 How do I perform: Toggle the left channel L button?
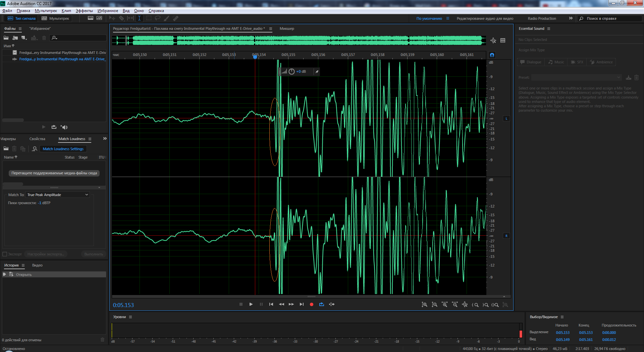pyautogui.click(x=506, y=118)
